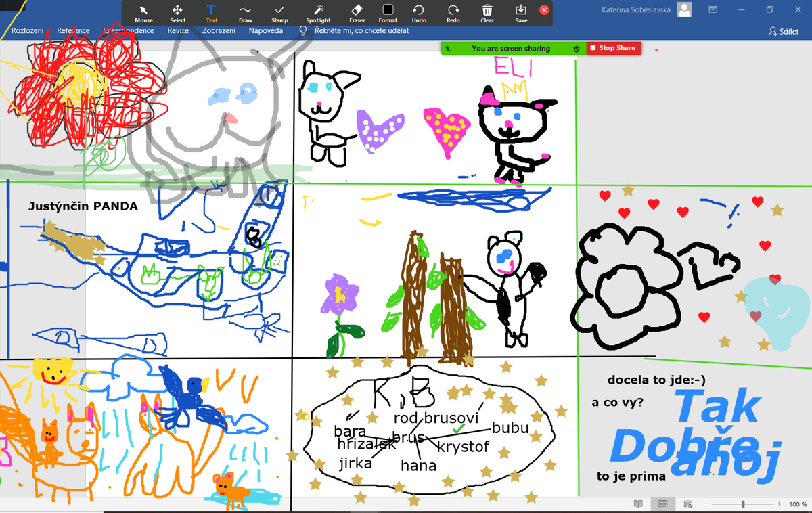Viewport: 812px width, 513px height.
Task: Clear annotations with the trash icon
Action: coord(487,14)
